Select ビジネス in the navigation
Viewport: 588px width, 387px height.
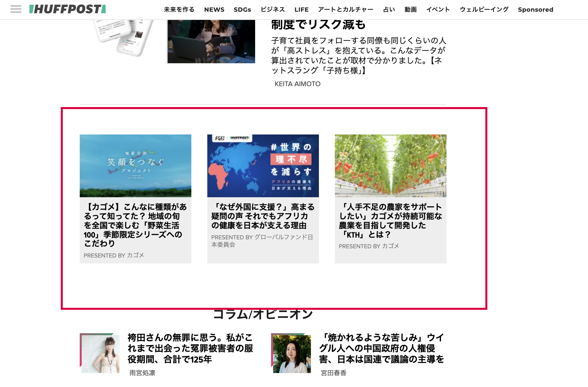(x=273, y=9)
